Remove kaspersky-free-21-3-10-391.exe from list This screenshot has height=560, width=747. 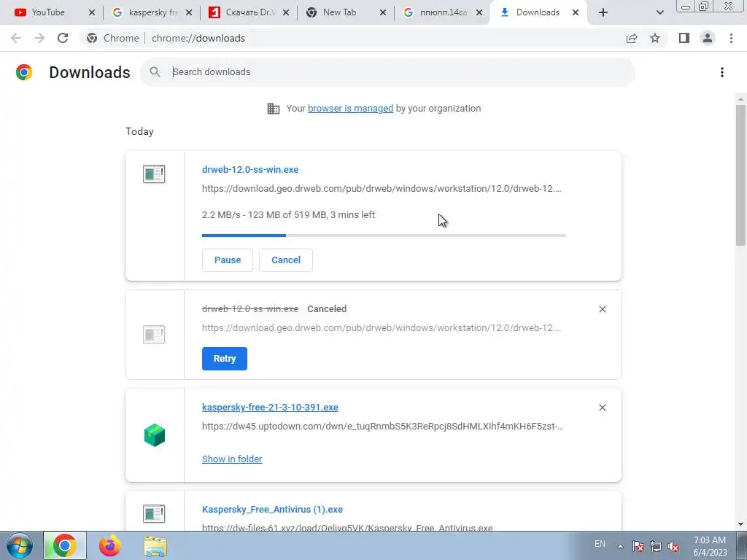pyautogui.click(x=603, y=408)
